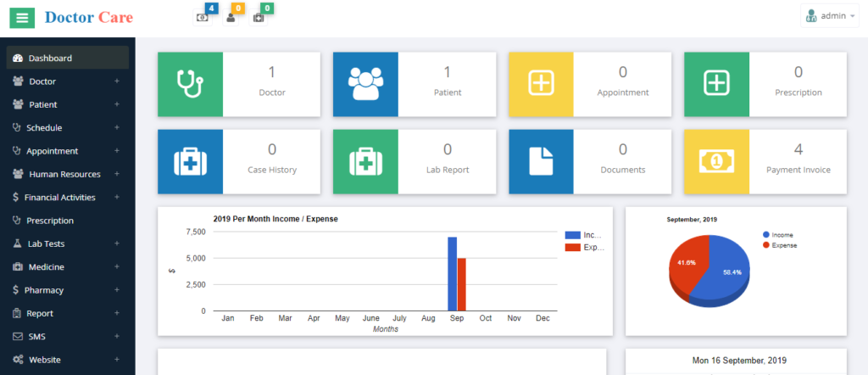
Task: Click the patient notification icon in the header
Action: point(230,17)
